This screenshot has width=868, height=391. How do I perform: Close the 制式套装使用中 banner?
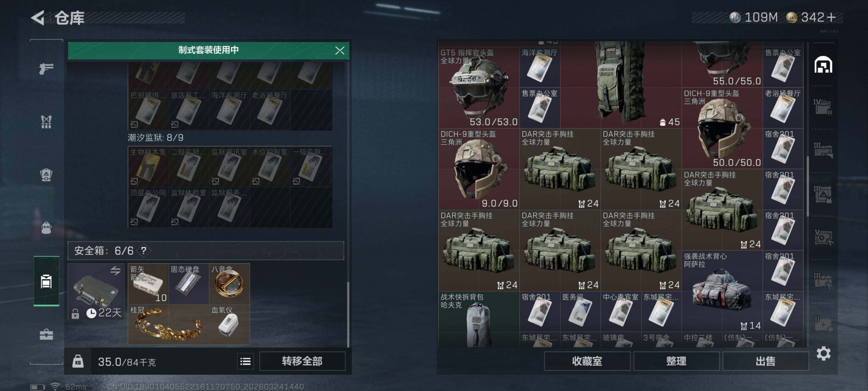pyautogui.click(x=340, y=51)
